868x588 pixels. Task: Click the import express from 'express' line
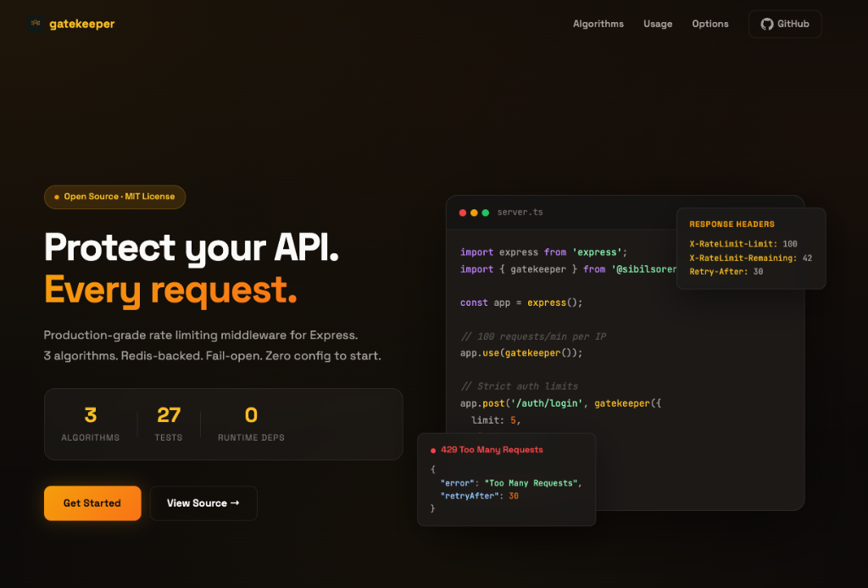pos(543,252)
